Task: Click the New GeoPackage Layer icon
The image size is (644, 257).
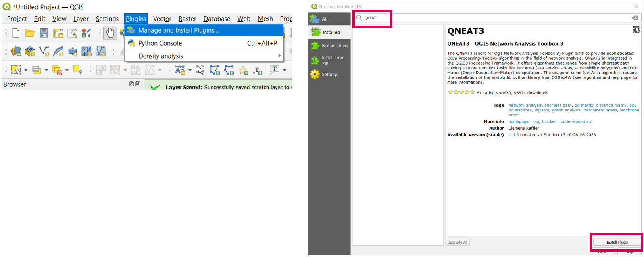Action: pos(30,51)
